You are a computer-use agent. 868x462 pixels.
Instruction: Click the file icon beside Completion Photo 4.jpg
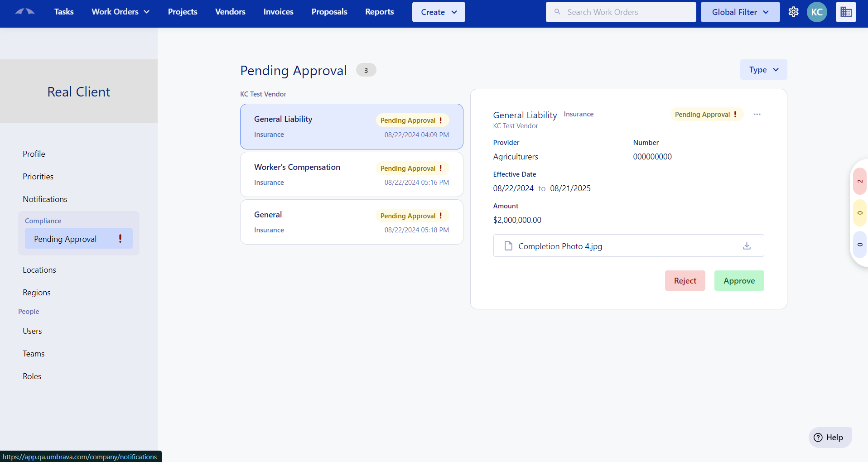(508, 245)
